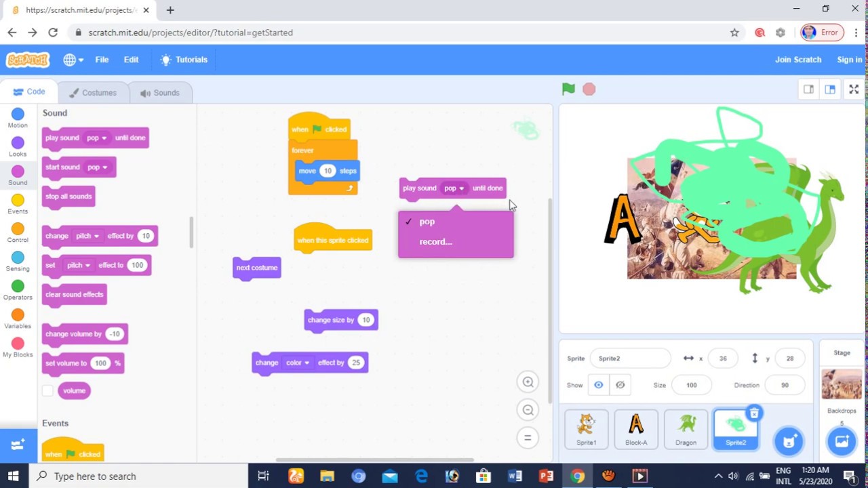Open pitch dropdown in set effect block
Image resolution: width=868 pixels, height=488 pixels.
(x=79, y=265)
